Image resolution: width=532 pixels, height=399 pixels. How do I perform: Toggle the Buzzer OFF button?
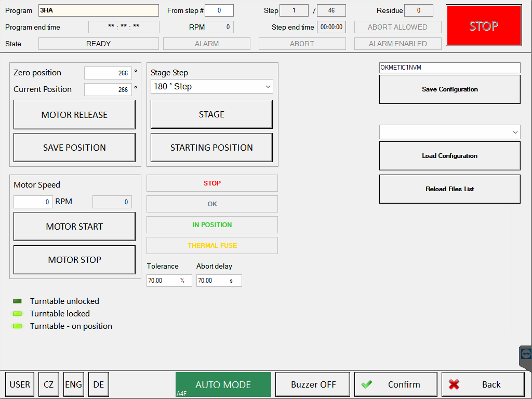point(313,384)
